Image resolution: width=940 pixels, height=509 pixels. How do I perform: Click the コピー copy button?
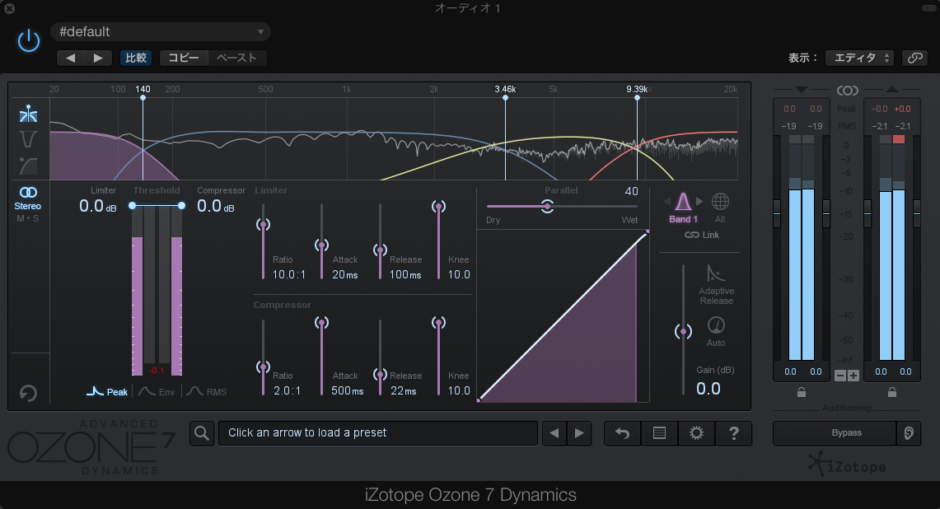coord(183,58)
